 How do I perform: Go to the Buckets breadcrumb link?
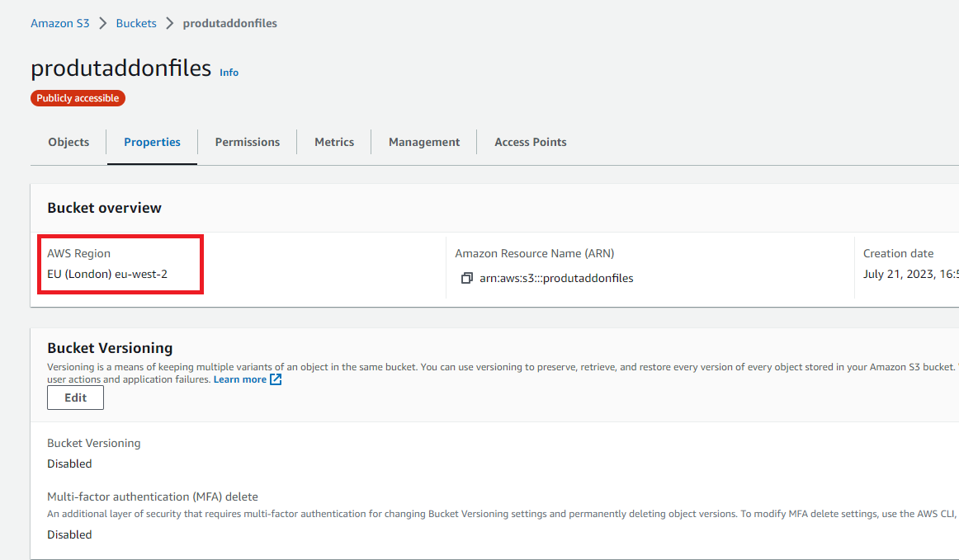[136, 23]
